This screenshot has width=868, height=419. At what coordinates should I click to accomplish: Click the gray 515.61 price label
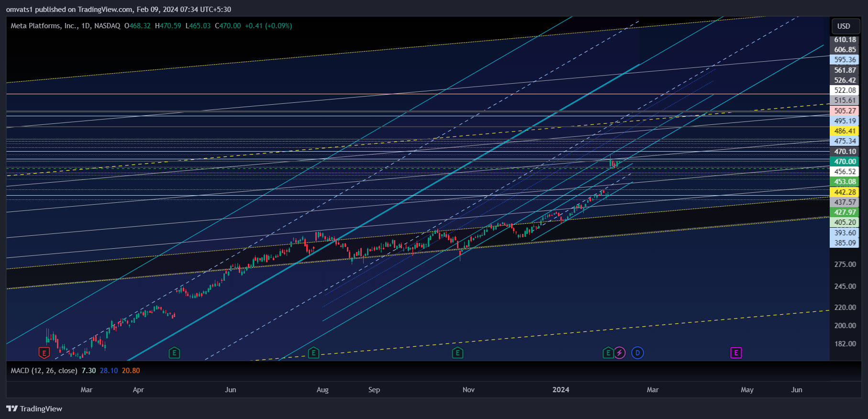pyautogui.click(x=845, y=100)
